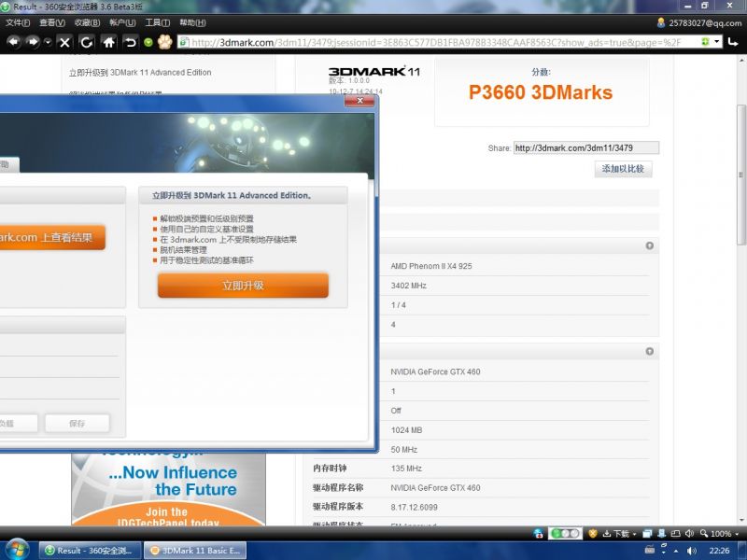The height and width of the screenshot is (560, 747).
Task: Show hidden tray icons arrow
Action: pos(675,551)
